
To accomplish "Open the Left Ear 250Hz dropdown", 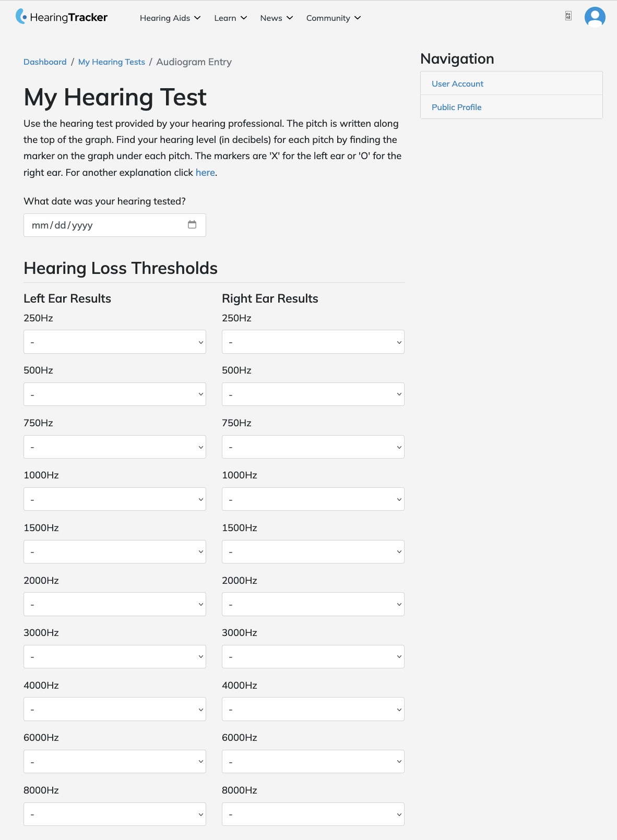I will coord(115,342).
